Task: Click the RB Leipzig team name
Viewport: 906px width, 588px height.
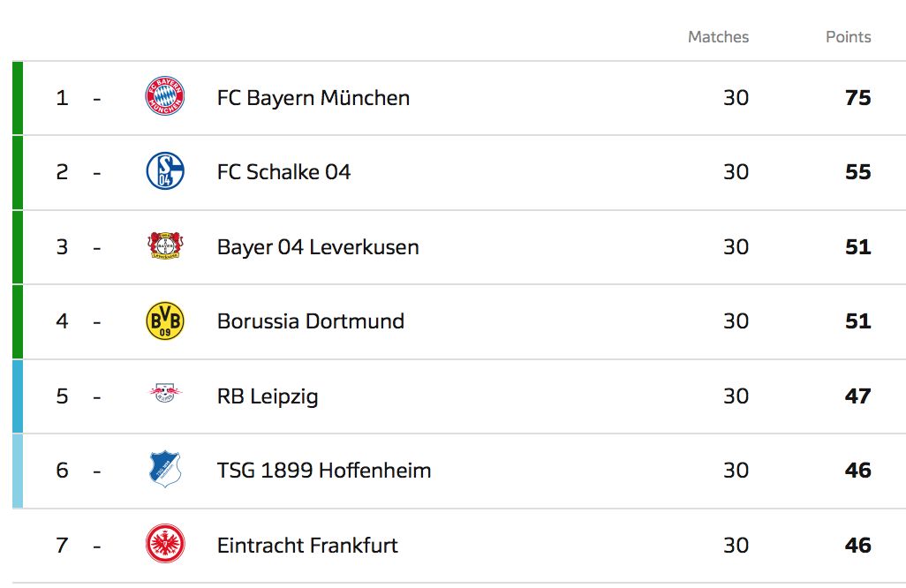Action: pyautogui.click(x=268, y=396)
